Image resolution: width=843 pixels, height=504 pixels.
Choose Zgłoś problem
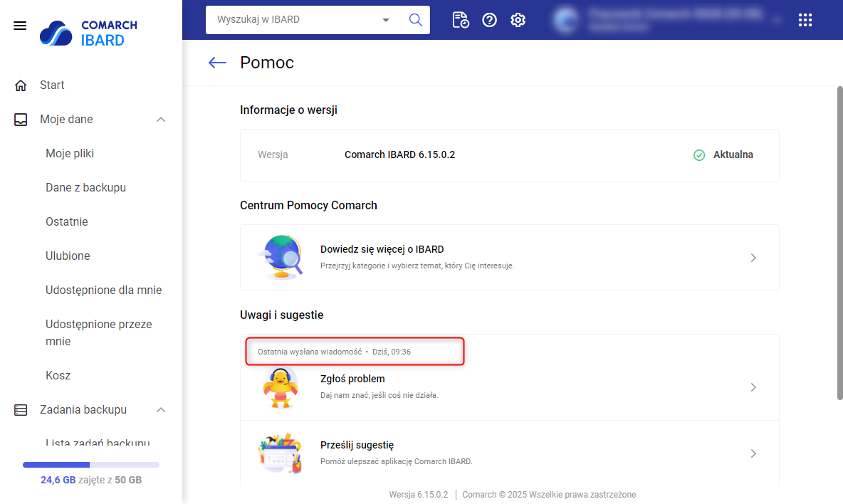(x=509, y=387)
